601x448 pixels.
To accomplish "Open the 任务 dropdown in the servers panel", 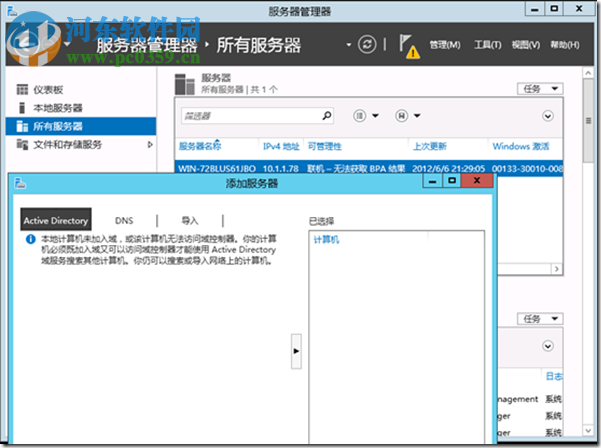I will 540,89.
